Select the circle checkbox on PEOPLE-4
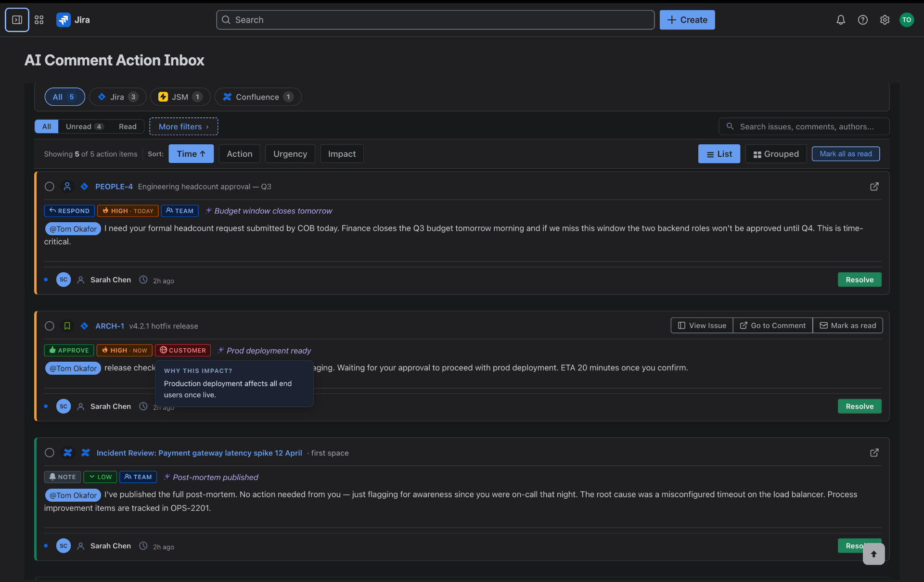Image resolution: width=924 pixels, height=582 pixels. coord(50,187)
